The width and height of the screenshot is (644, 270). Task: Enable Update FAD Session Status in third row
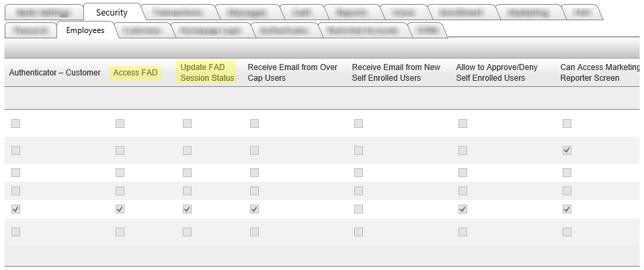187,172
